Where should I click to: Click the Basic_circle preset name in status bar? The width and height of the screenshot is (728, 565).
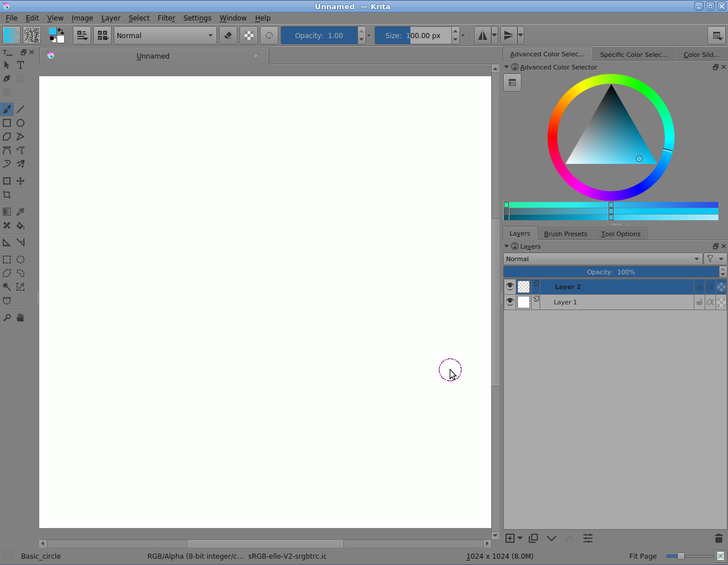pyautogui.click(x=40, y=556)
